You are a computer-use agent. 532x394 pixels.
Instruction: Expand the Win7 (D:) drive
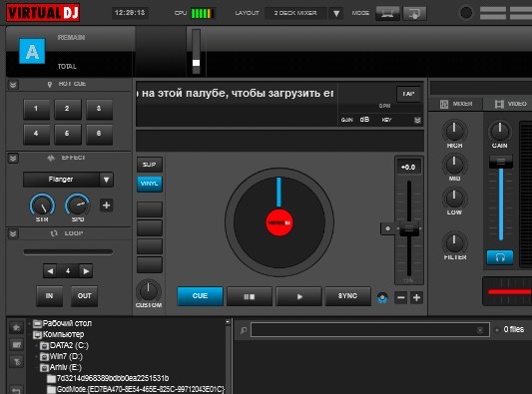pos(36,357)
